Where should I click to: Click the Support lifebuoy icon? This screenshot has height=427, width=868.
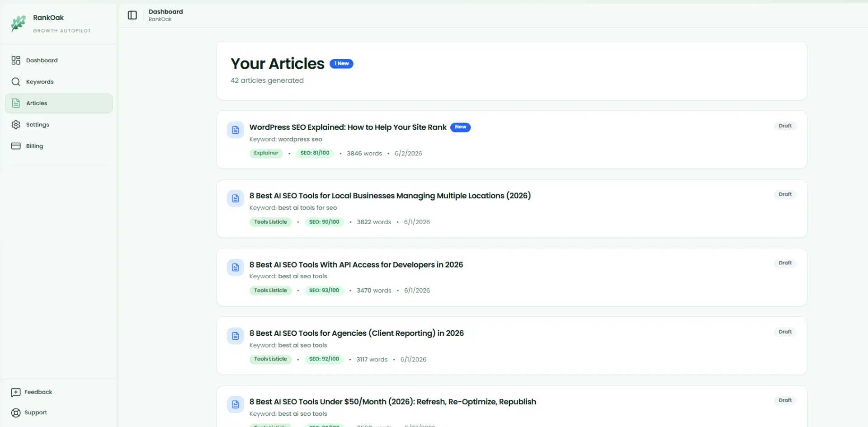pos(16,413)
